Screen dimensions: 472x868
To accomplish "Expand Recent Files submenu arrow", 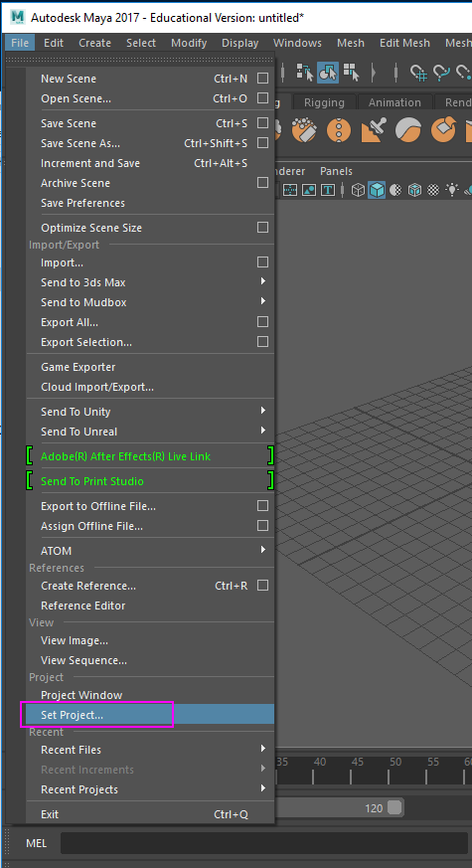I will point(263,749).
